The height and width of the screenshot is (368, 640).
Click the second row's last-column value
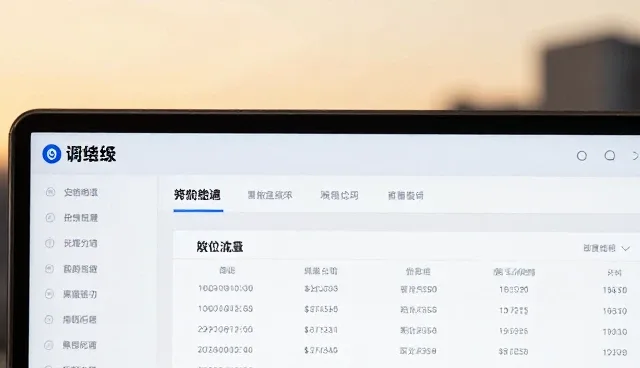[x=615, y=311]
